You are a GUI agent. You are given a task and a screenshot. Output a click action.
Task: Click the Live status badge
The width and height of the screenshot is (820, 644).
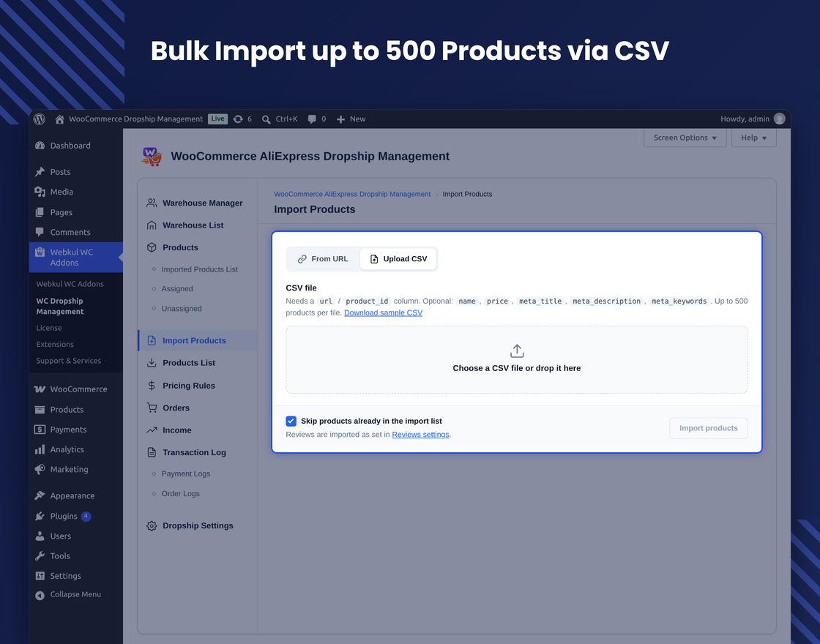click(217, 119)
